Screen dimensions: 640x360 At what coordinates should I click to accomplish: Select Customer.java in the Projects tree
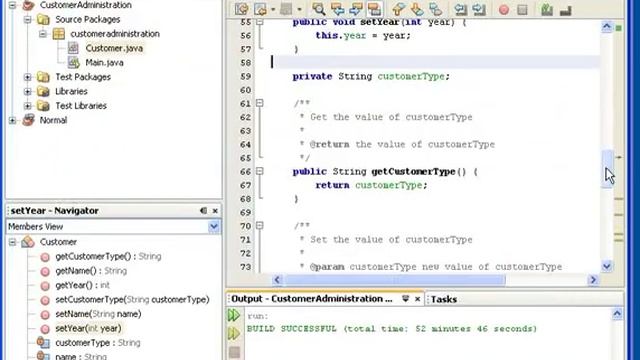(x=114, y=48)
